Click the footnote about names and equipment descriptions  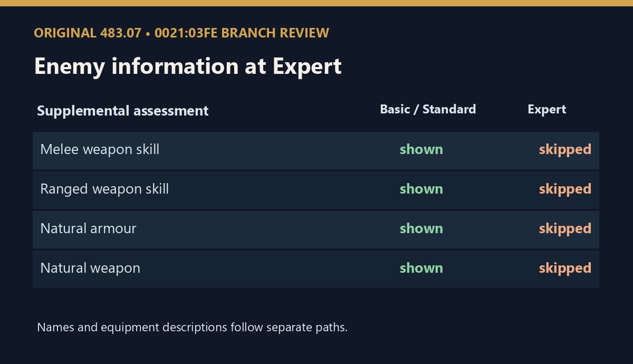[193, 327]
